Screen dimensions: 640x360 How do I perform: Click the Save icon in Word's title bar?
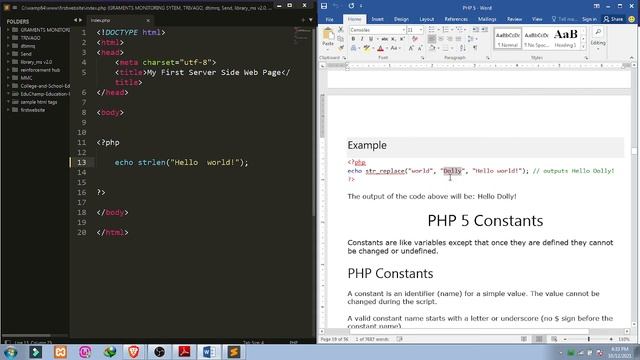[324, 6]
